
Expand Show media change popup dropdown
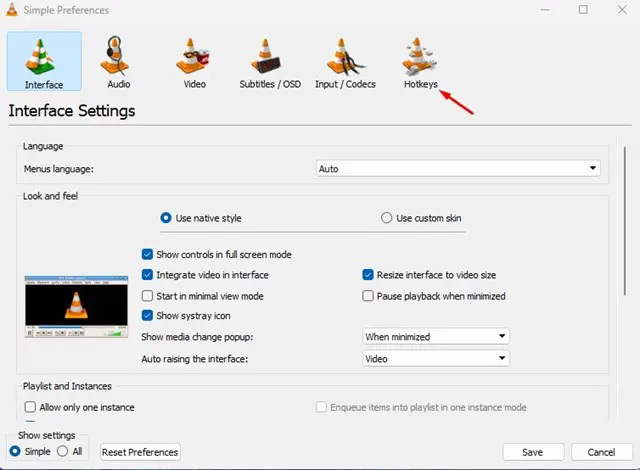coord(436,337)
